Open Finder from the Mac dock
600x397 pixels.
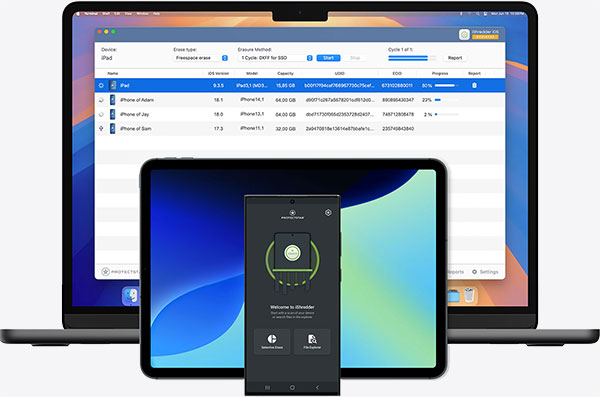[x=130, y=296]
